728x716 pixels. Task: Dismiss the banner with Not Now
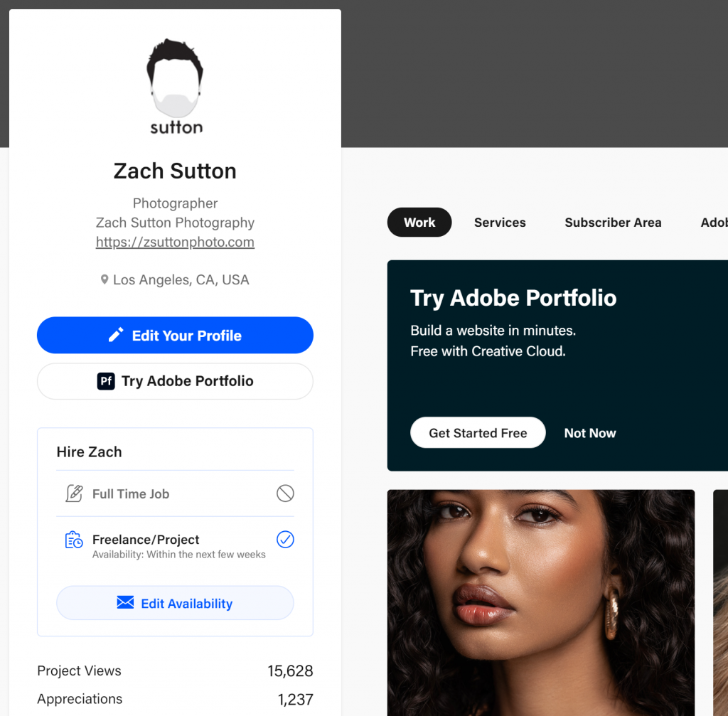point(589,433)
